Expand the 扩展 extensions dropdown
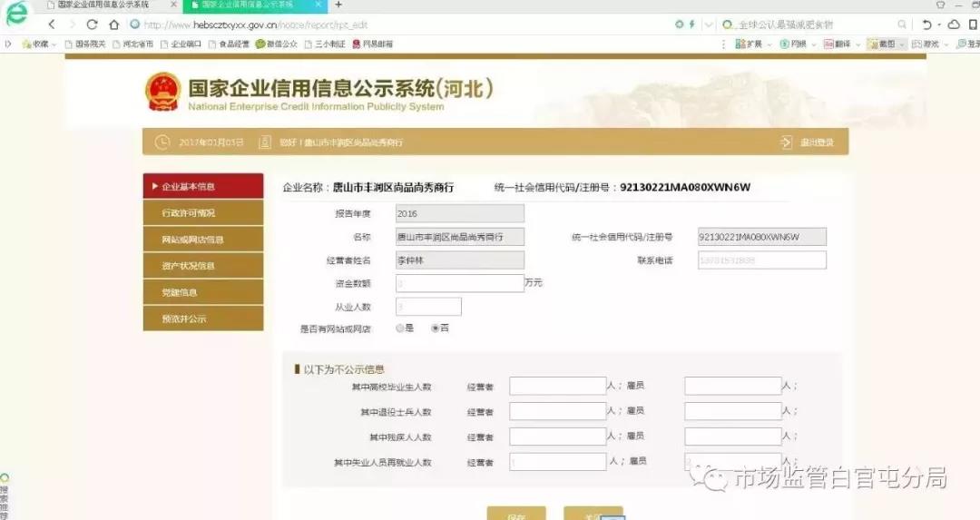This screenshot has height=520, width=980. (769, 44)
